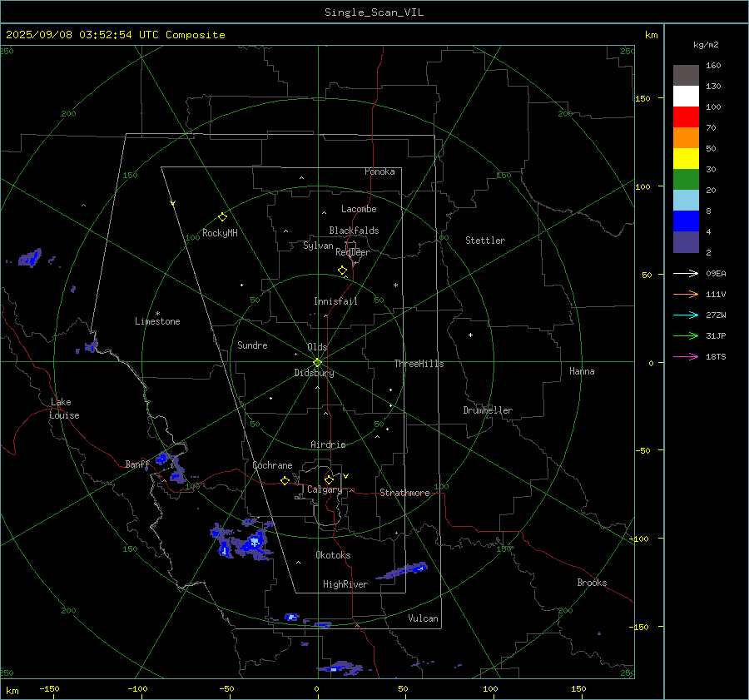Select the gray 130–160 color band in the legend
Screen dimensions: 749x700
(686, 76)
